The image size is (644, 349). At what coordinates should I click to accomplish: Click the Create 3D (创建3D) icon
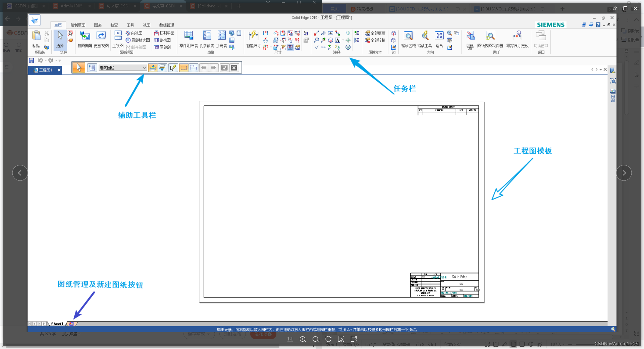(470, 40)
